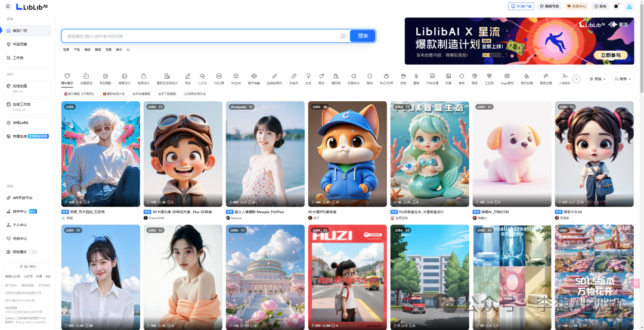Image resolution: width=644 pixels, height=330 pixels.
Task: Open 作品灵感 in the sidebar
Action: tap(27, 44)
